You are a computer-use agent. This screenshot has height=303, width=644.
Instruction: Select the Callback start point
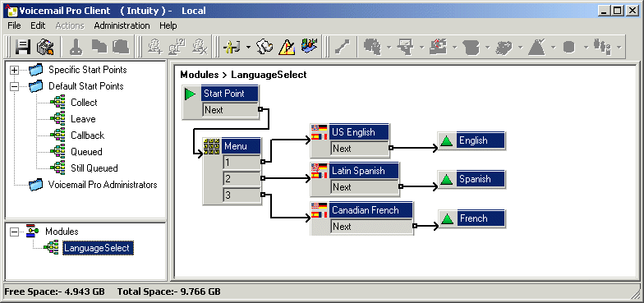click(87, 135)
